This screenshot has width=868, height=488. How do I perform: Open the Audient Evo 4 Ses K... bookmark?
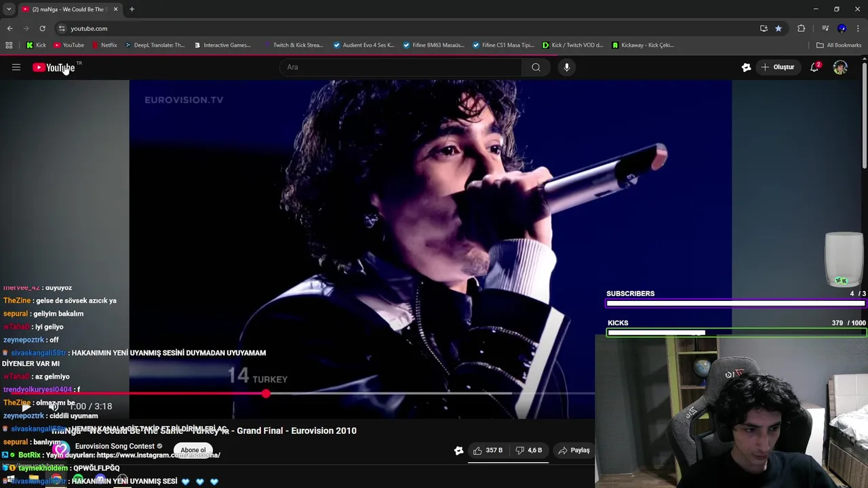(363, 45)
